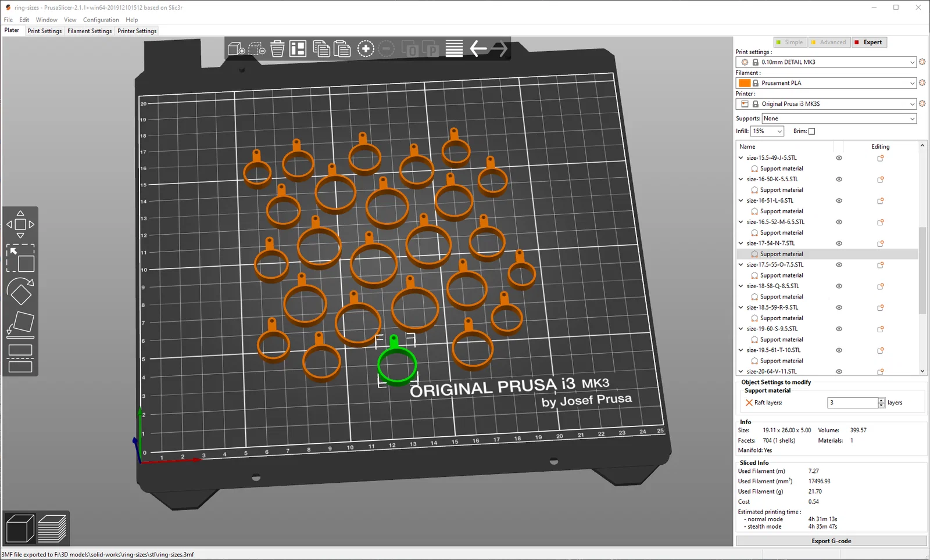
Task: Open the Print settings preset dropdown
Action: [827, 62]
